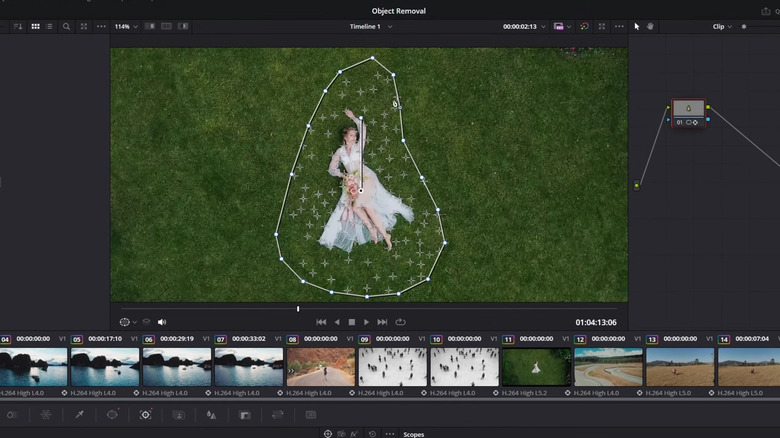
Task: Open the Timeline 1 name dropdown
Action: (x=370, y=26)
